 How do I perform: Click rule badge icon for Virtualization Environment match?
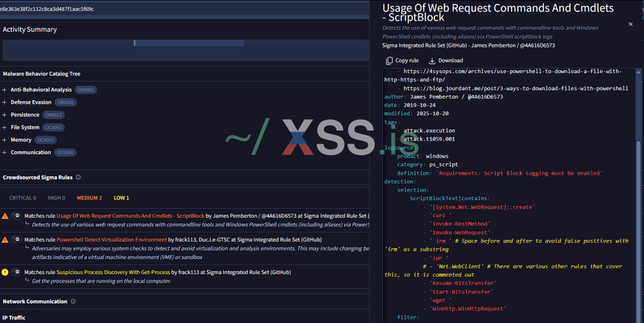pyautogui.click(x=17, y=239)
